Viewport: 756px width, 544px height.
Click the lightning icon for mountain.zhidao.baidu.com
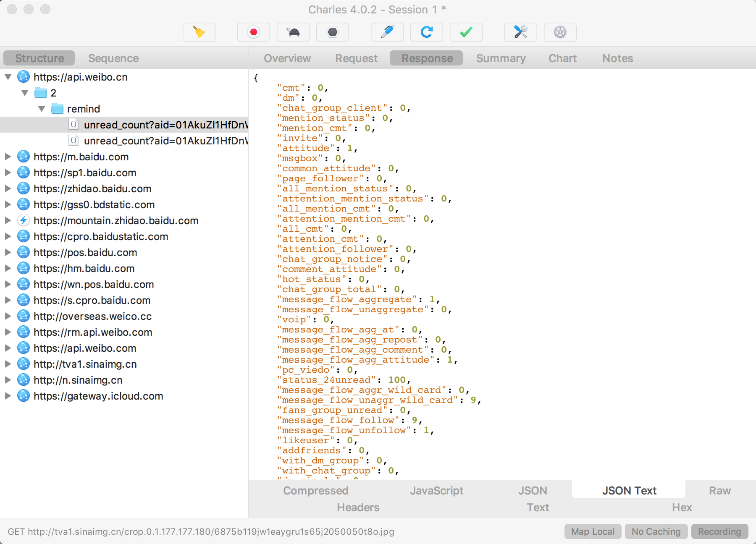24,220
